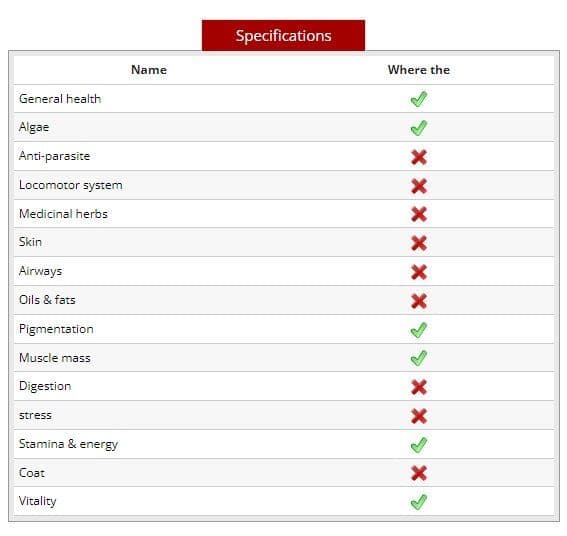The height and width of the screenshot is (536, 567).
Task: Click the green checkmark for Pigmentation
Action: point(419,330)
